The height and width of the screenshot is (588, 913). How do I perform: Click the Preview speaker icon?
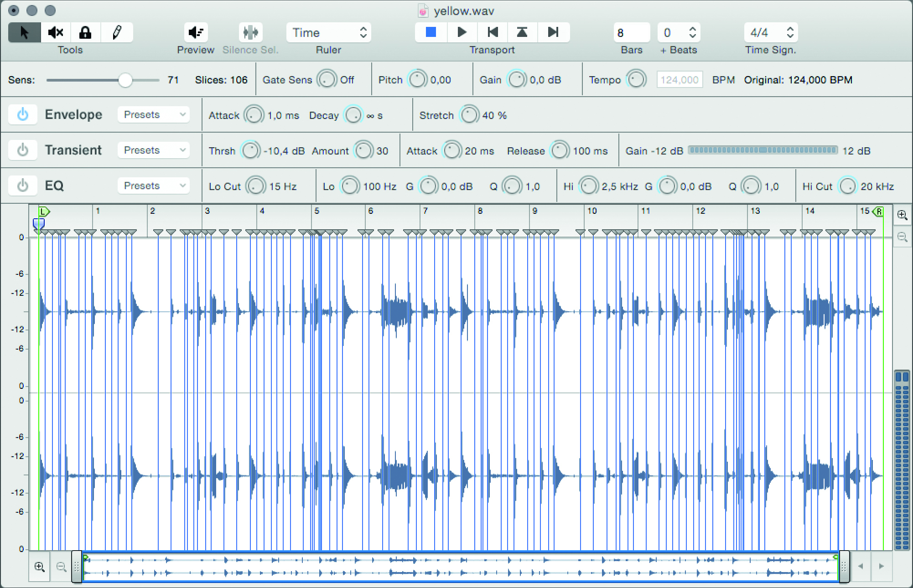pyautogui.click(x=196, y=32)
